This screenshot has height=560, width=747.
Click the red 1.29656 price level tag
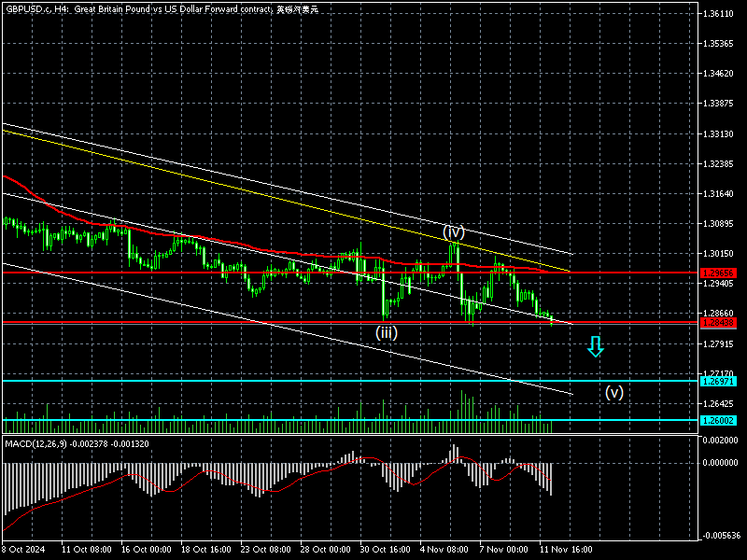click(x=718, y=273)
